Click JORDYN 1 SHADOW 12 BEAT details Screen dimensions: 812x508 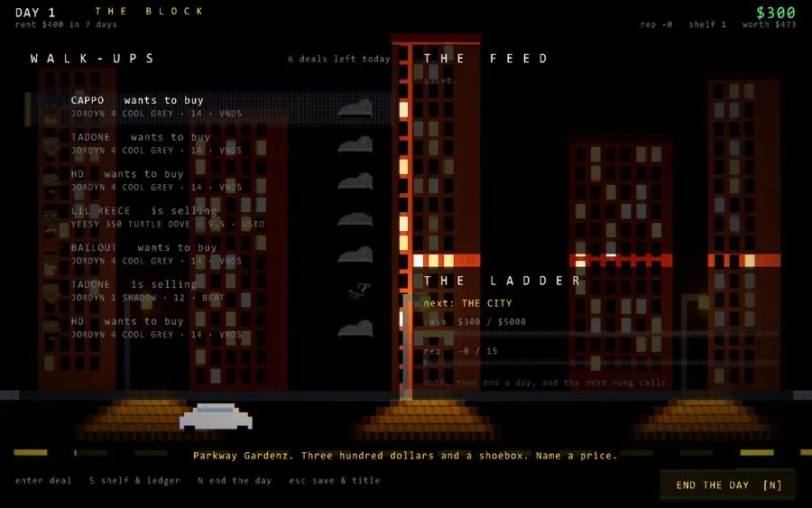(x=148, y=298)
